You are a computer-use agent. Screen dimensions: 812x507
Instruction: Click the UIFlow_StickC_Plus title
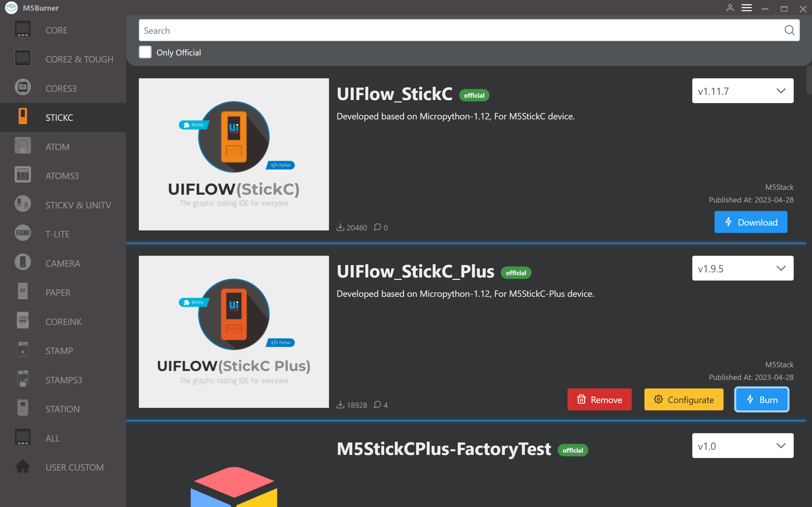pos(415,271)
